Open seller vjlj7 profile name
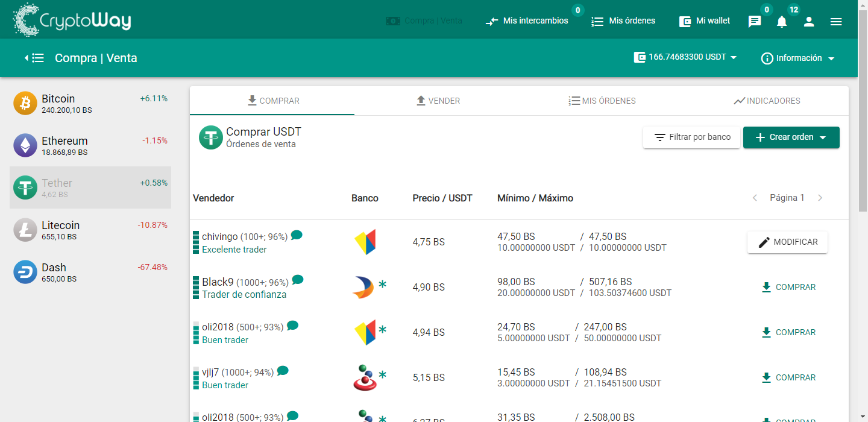 [210, 372]
